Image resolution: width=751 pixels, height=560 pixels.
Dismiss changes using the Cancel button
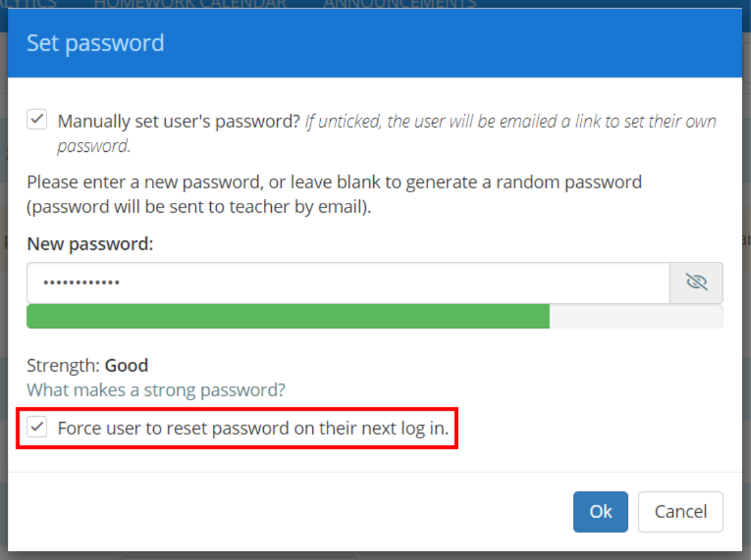(680, 512)
